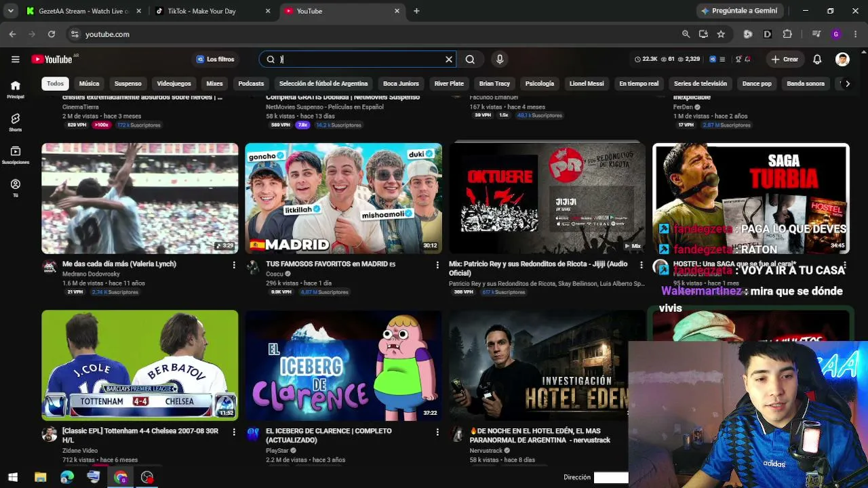This screenshot has width=868, height=488.
Task: Select the Podcasts filter chip
Action: [251, 84]
